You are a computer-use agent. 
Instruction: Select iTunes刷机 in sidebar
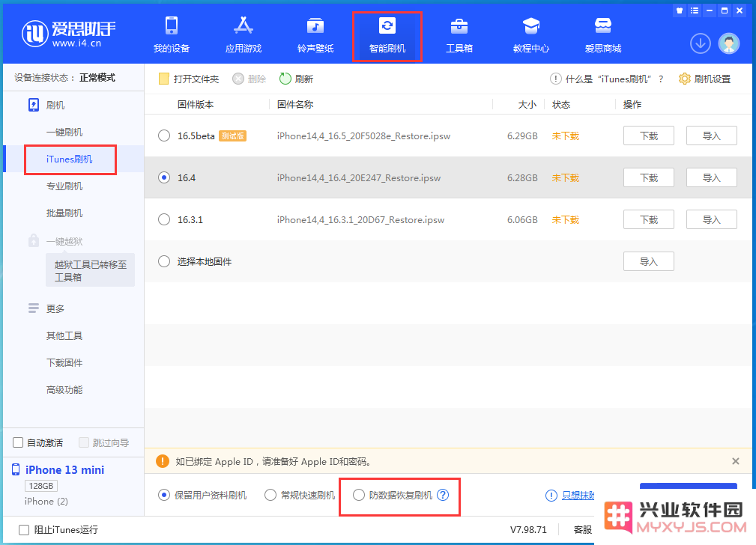coord(70,159)
